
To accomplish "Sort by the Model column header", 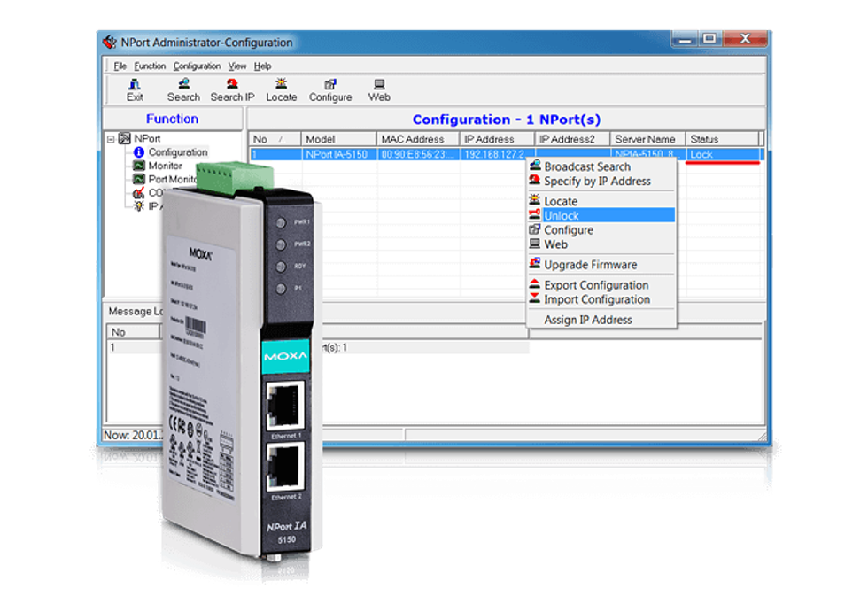I will (x=338, y=139).
